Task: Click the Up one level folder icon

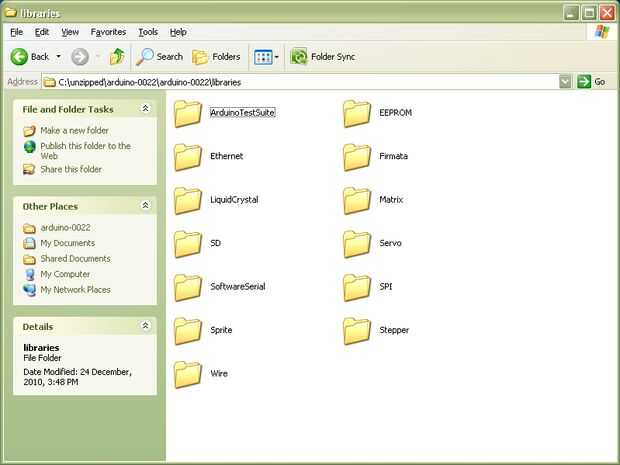Action: click(x=117, y=57)
